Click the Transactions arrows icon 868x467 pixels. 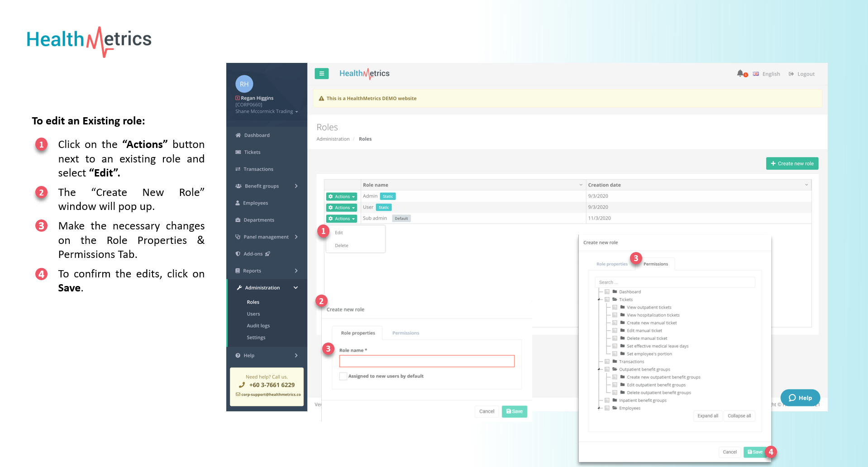[238, 169]
